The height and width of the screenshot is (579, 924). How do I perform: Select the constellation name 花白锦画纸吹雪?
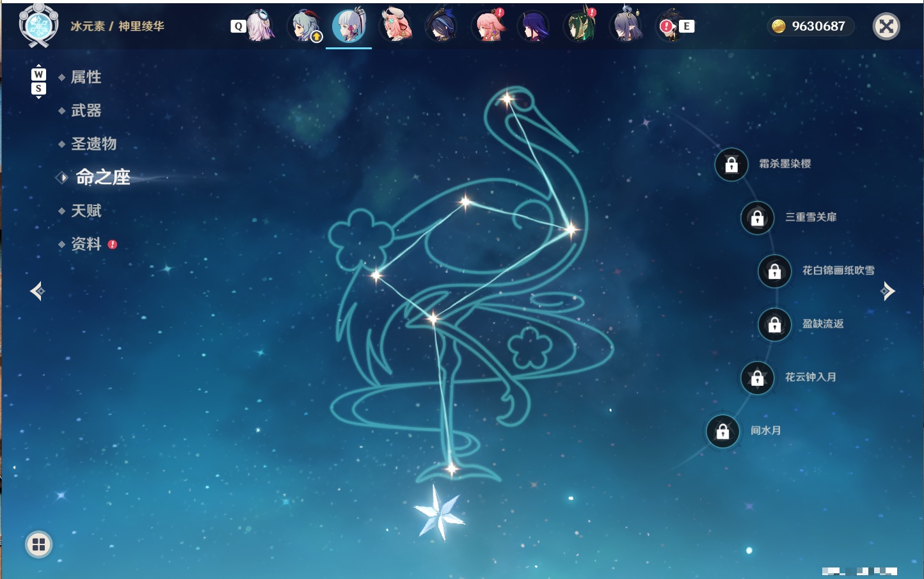click(x=838, y=270)
